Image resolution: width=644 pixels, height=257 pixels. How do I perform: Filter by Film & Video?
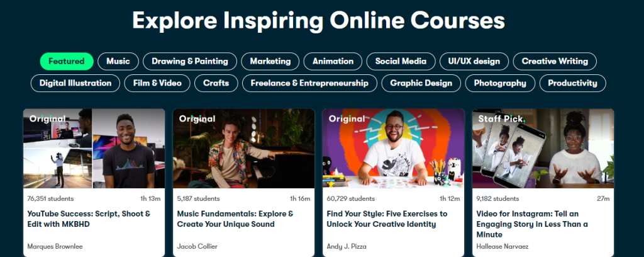click(157, 83)
